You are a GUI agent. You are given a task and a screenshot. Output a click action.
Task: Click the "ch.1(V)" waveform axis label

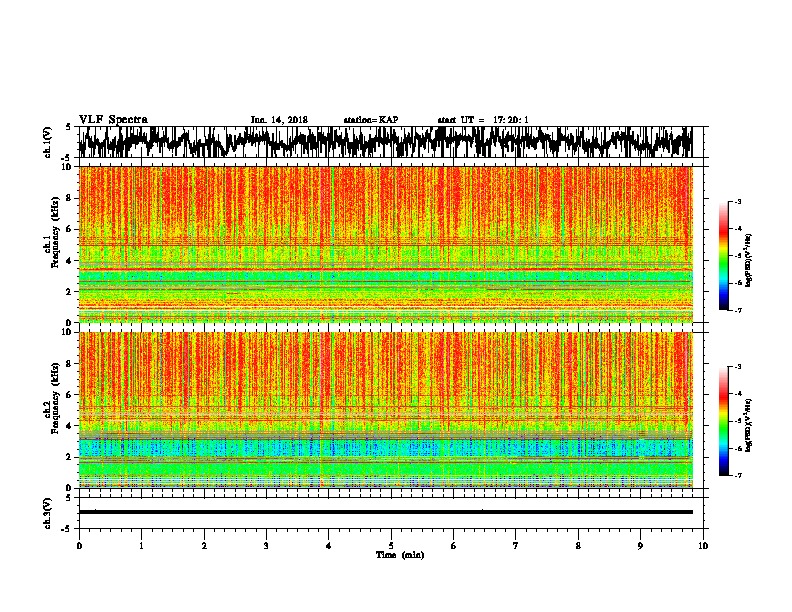click(48, 142)
